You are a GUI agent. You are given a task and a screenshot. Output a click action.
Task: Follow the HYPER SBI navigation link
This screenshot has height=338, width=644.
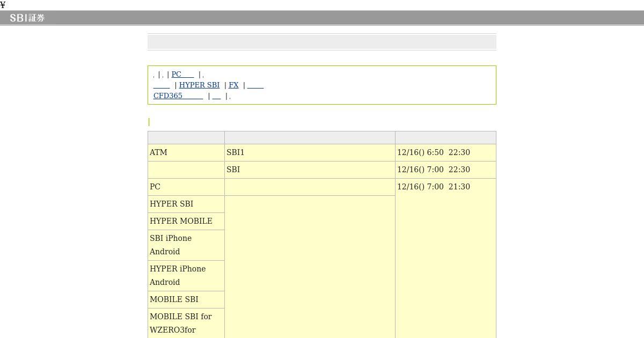pyautogui.click(x=199, y=85)
